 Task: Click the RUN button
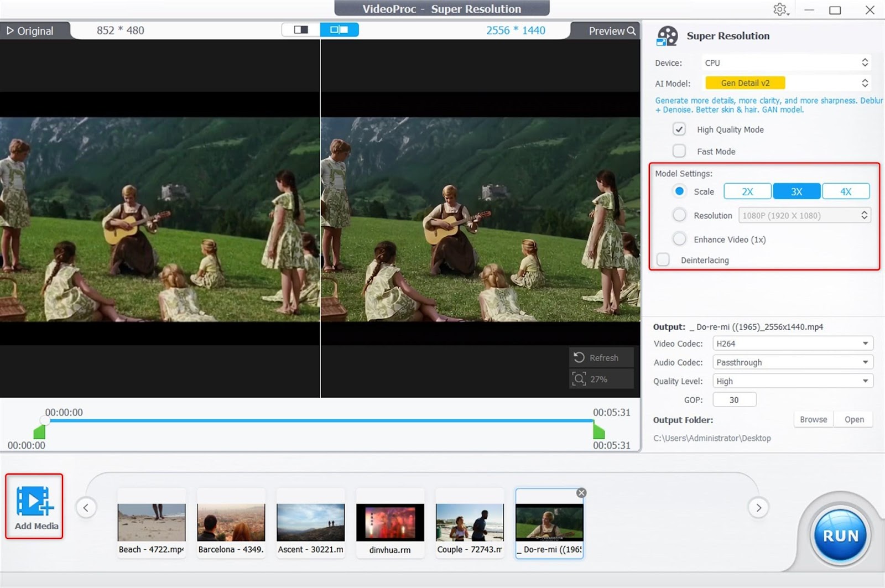pos(840,535)
